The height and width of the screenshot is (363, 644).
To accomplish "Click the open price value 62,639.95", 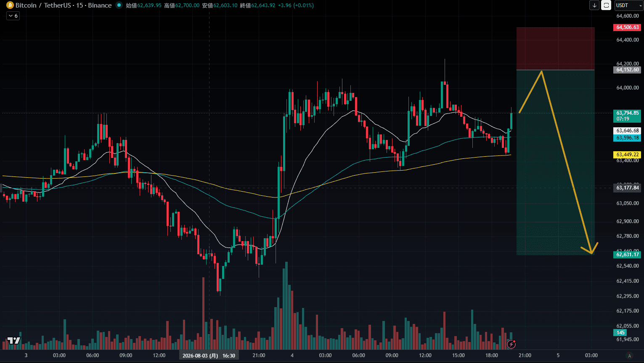I will pos(149,5).
